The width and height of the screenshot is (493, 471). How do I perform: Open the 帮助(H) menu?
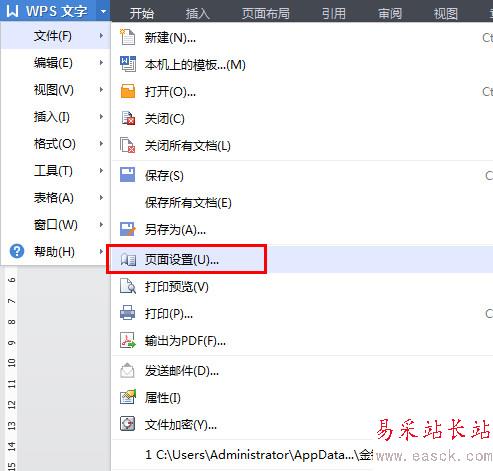point(55,251)
